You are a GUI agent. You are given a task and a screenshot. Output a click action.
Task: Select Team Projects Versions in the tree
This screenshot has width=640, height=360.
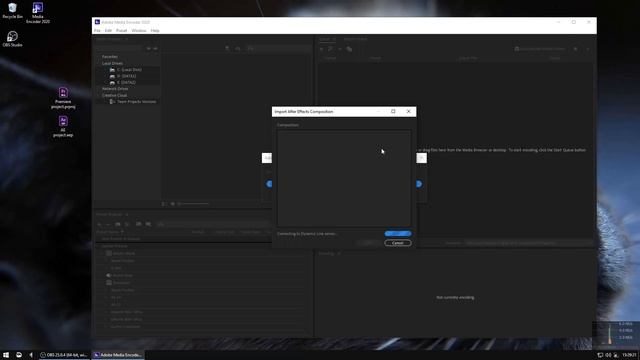[136, 102]
